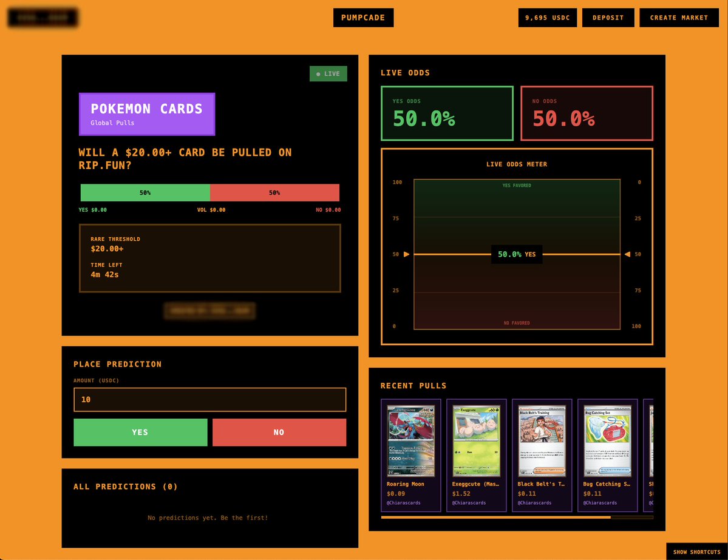Click the RECENT PULLS heading
The image size is (728, 560).
pos(413,386)
